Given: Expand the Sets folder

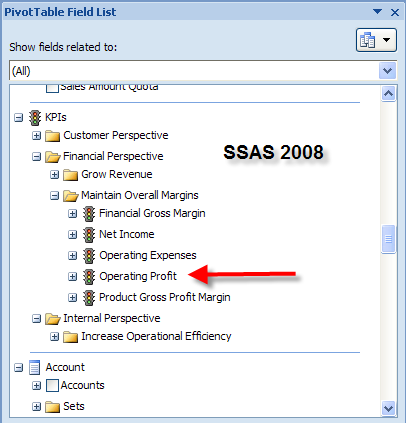Looking at the screenshot, I should click(x=36, y=407).
